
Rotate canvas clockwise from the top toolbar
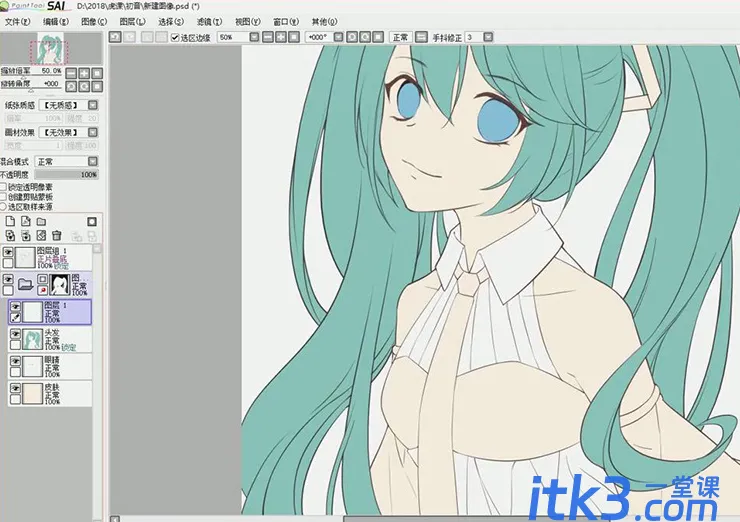365,37
